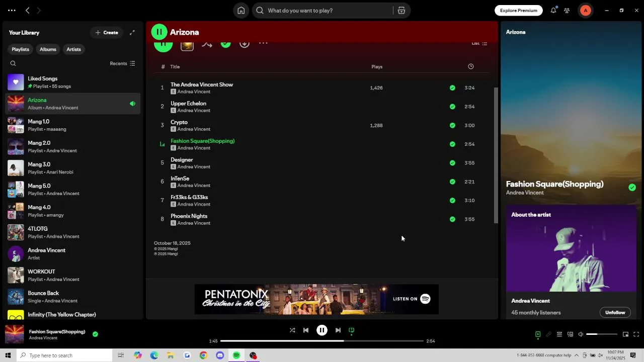Set the Spotify volume slider
The height and width of the screenshot is (362, 644).
click(x=602, y=334)
